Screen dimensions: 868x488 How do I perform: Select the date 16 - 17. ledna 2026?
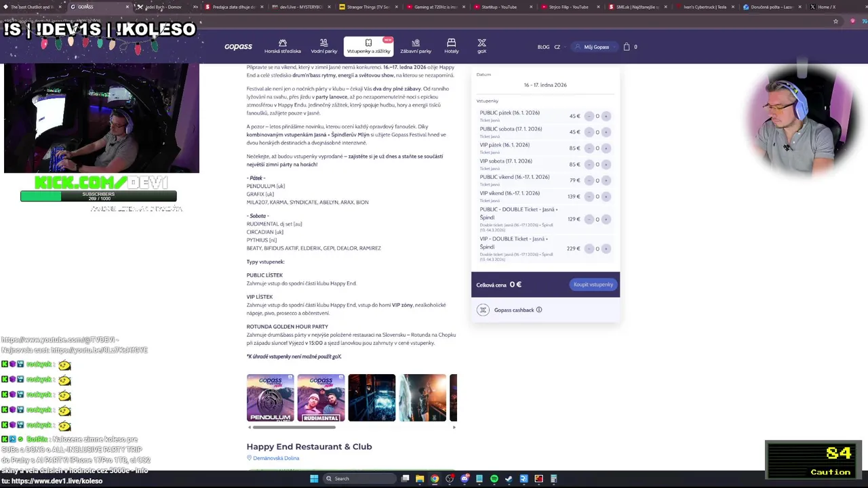pyautogui.click(x=545, y=85)
